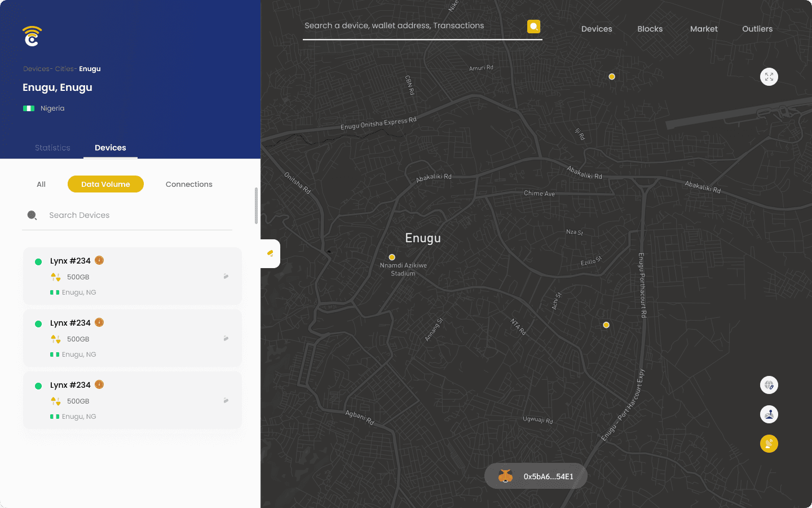812x508 pixels.
Task: Click the link icon on first Lynx card
Action: [x=226, y=277]
